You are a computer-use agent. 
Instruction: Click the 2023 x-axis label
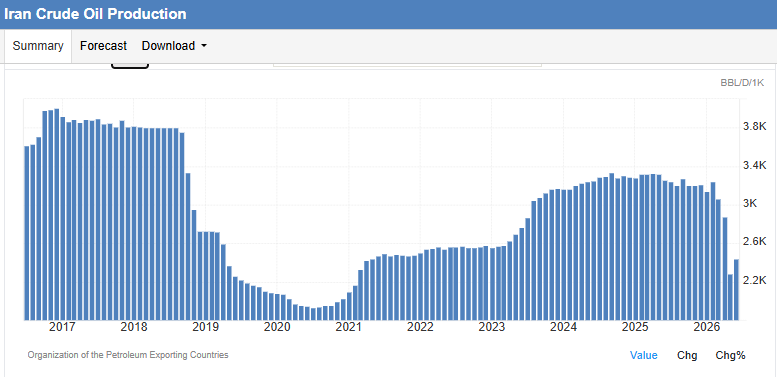click(x=492, y=327)
